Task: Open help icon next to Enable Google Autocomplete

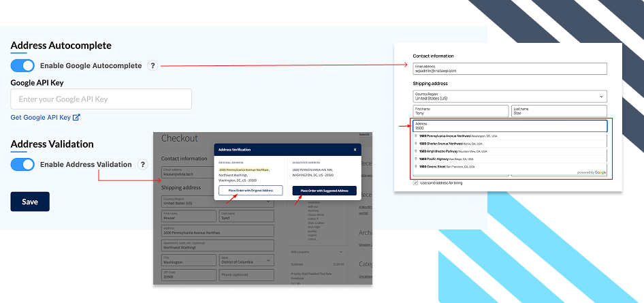Action: coord(152,65)
